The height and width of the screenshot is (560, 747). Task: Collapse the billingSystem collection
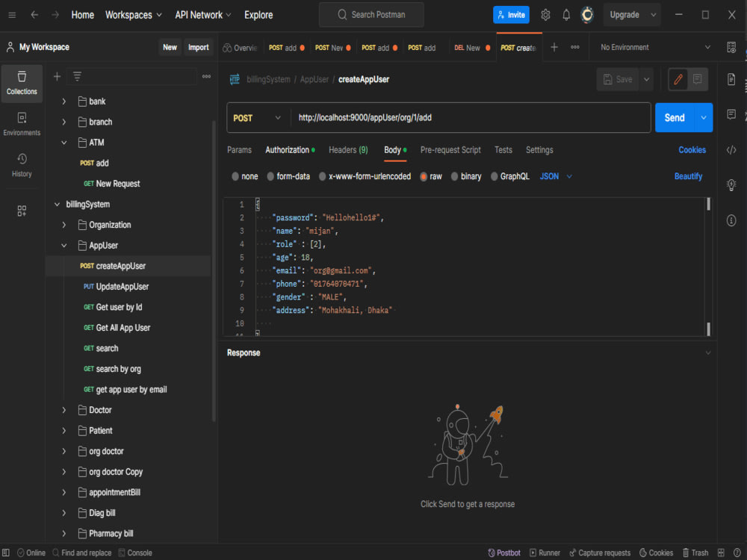coord(58,205)
